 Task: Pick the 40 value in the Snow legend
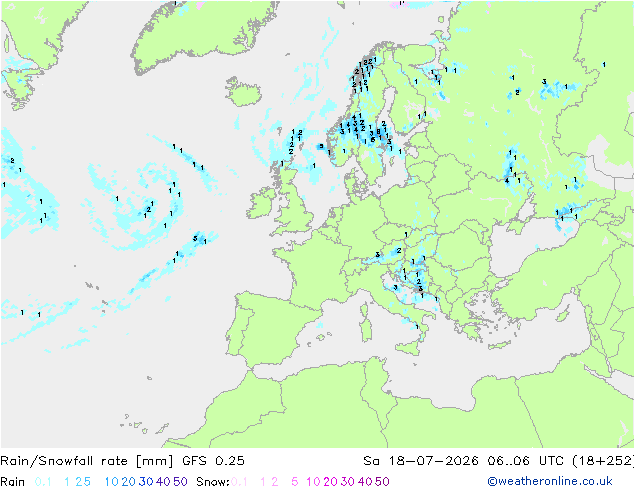(365, 482)
